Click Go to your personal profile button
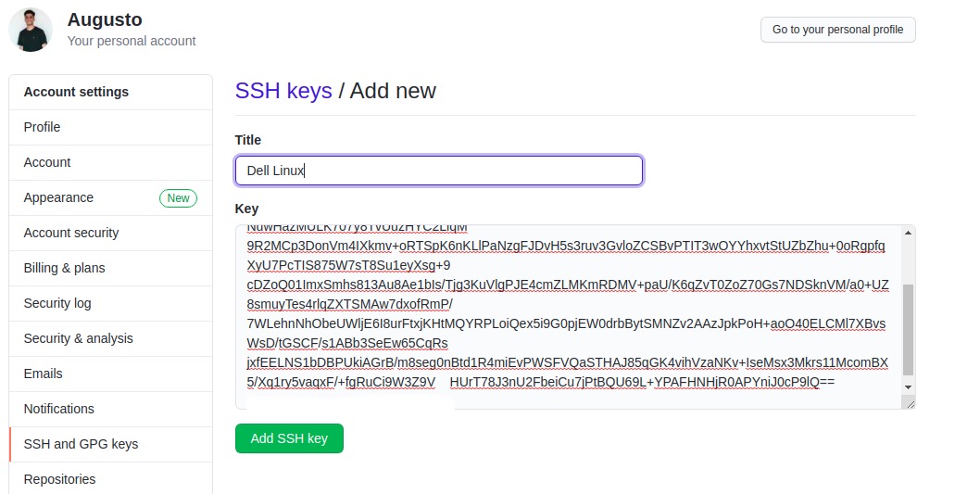Screen dimensions: 980x494 click(837, 30)
